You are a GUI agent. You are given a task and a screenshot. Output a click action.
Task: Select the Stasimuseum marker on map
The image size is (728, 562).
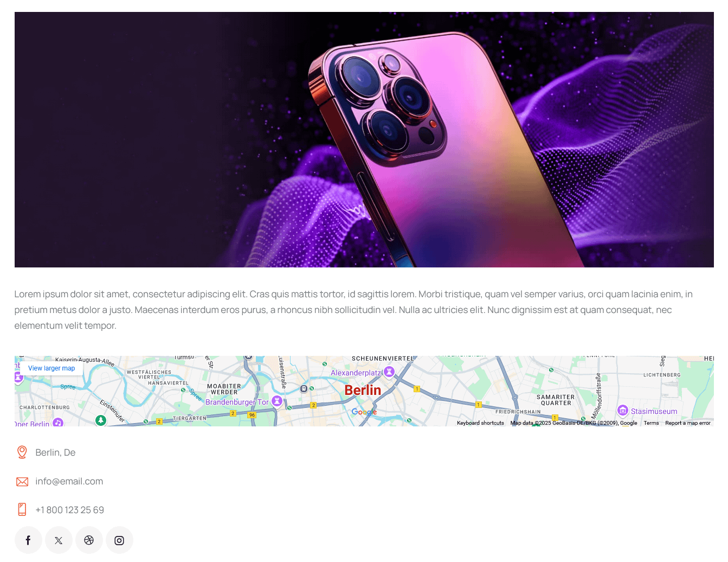point(623,411)
